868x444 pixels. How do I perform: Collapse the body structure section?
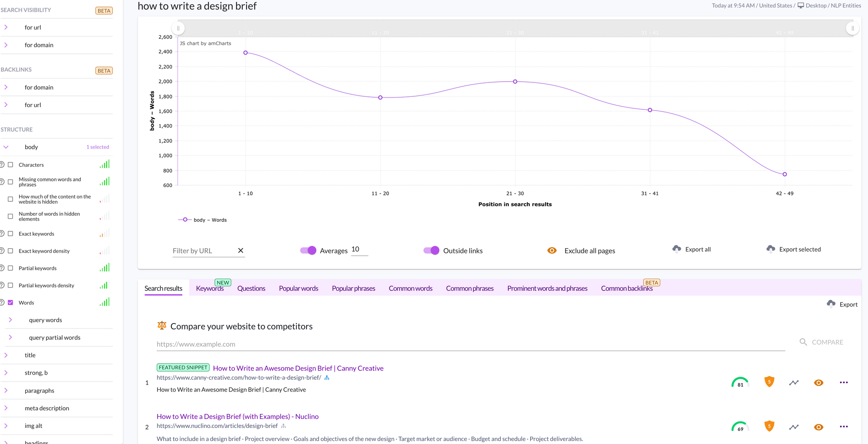click(6, 147)
